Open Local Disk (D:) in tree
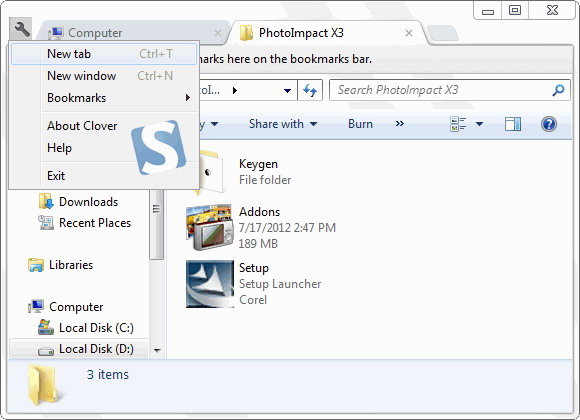This screenshot has height=420, width=580. click(x=96, y=349)
